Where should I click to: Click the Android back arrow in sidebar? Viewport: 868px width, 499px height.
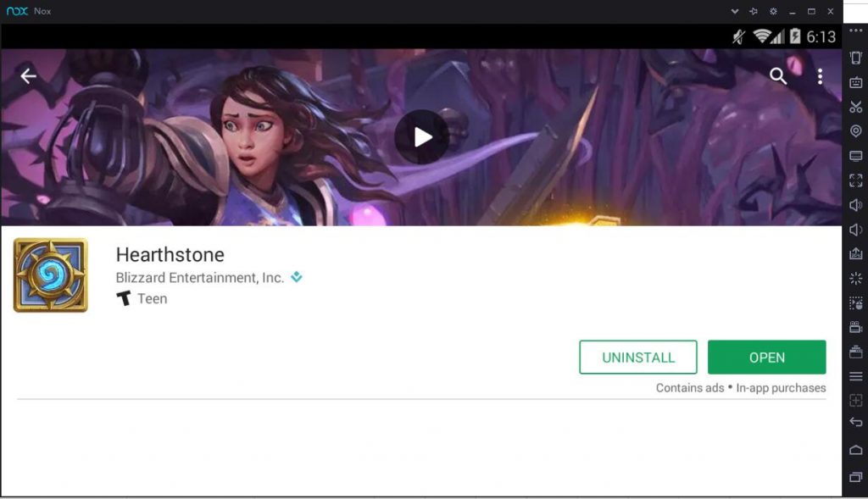[856, 423]
